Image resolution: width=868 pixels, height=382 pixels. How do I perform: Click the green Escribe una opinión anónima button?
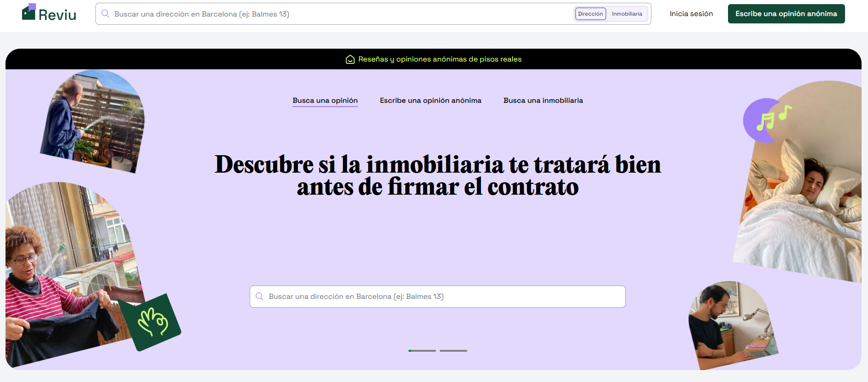pos(786,14)
